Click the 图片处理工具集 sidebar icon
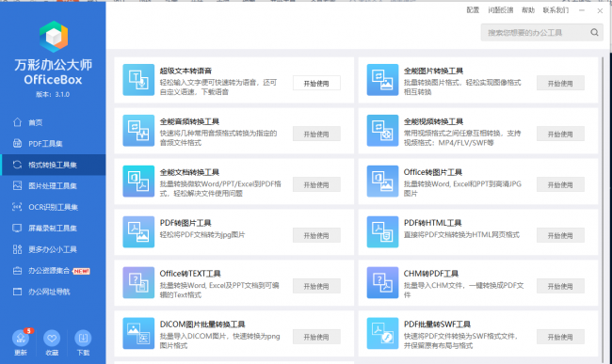The width and height of the screenshot is (612, 364). pos(17,185)
